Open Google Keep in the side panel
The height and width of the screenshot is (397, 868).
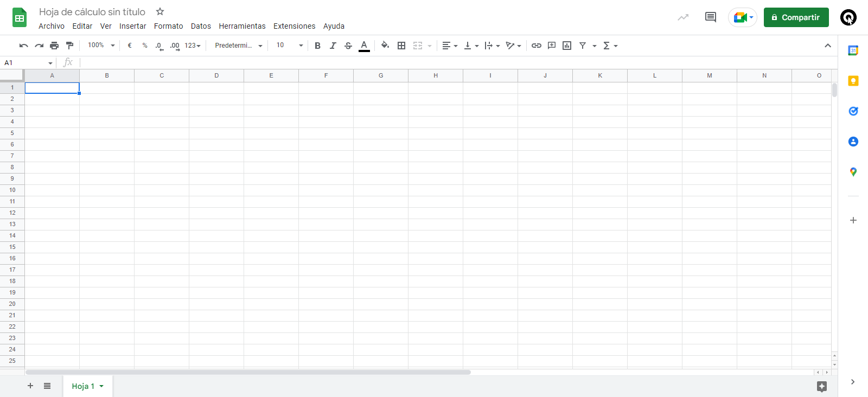pos(853,81)
